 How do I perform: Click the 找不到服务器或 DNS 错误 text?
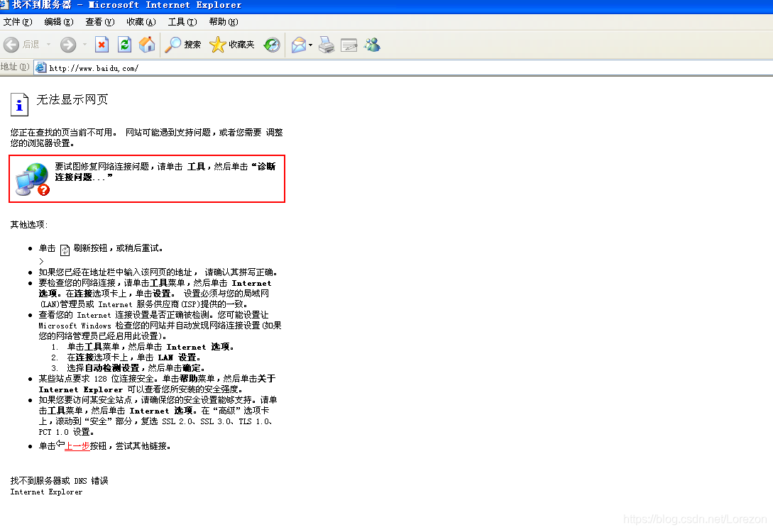[59, 481]
